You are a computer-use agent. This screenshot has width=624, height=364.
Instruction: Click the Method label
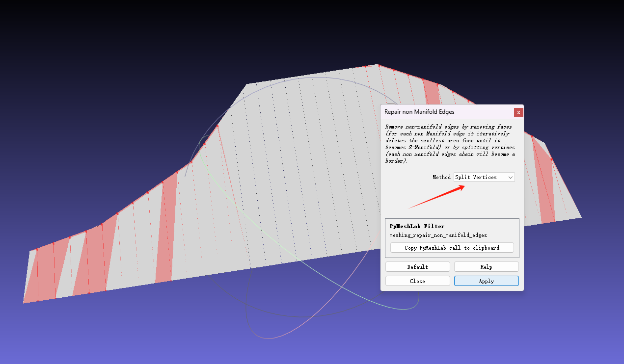[441, 177]
